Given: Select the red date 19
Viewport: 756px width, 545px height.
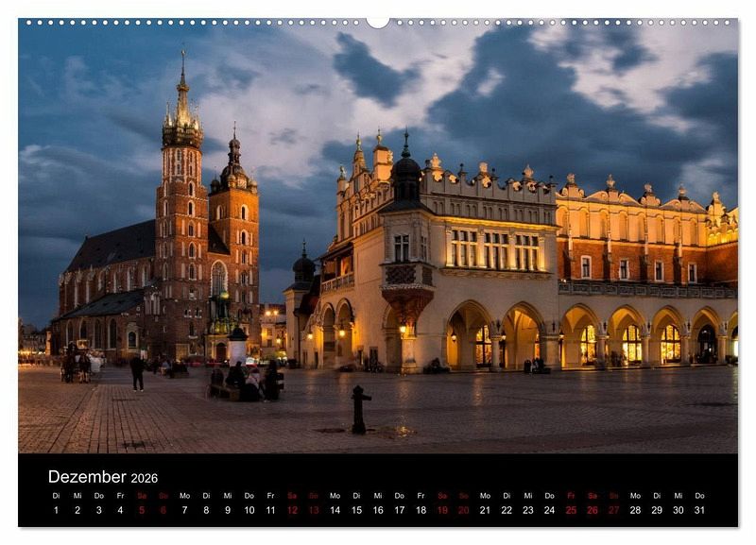Looking at the screenshot, I should (x=442, y=510).
